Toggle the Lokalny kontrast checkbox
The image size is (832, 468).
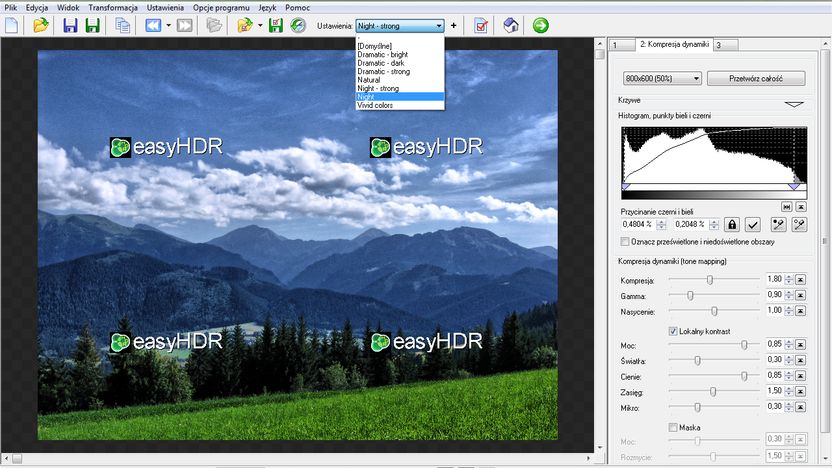tap(673, 331)
